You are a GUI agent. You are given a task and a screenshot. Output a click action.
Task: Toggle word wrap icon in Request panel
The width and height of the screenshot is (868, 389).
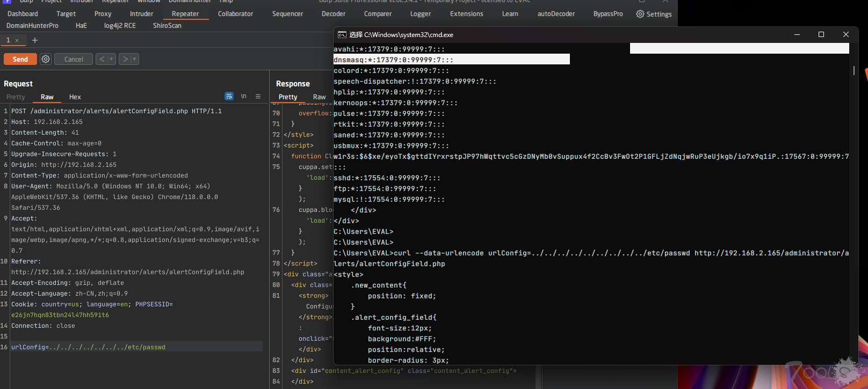(229, 97)
